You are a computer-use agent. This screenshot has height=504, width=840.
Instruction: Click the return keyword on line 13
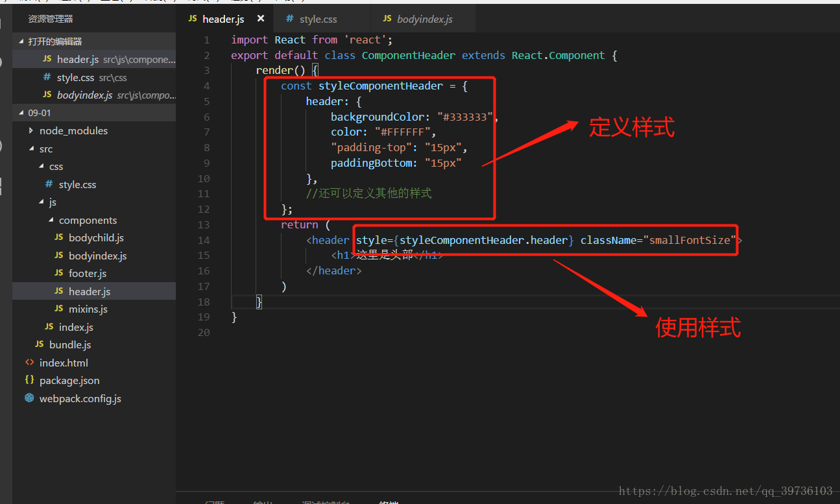300,225
